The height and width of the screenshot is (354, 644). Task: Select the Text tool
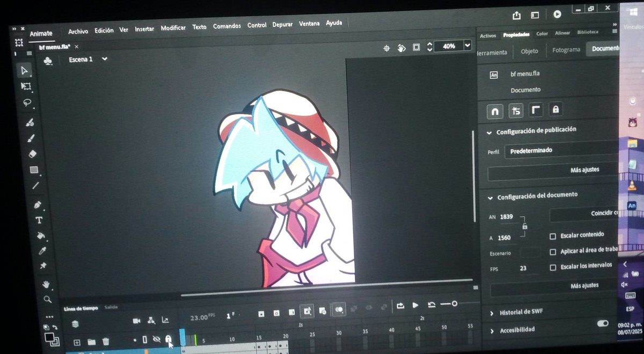pyautogui.click(x=39, y=220)
